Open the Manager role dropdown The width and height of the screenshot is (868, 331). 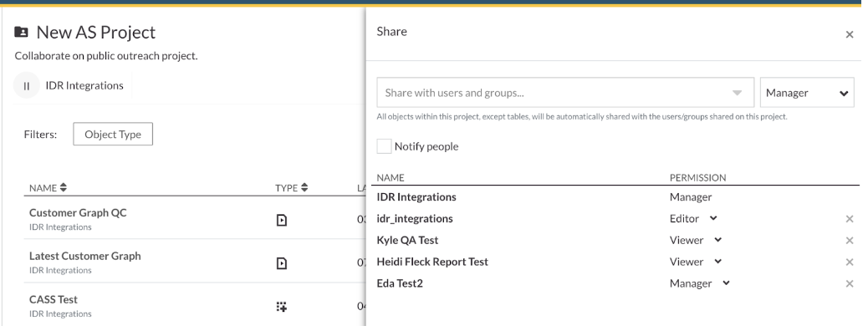click(807, 93)
